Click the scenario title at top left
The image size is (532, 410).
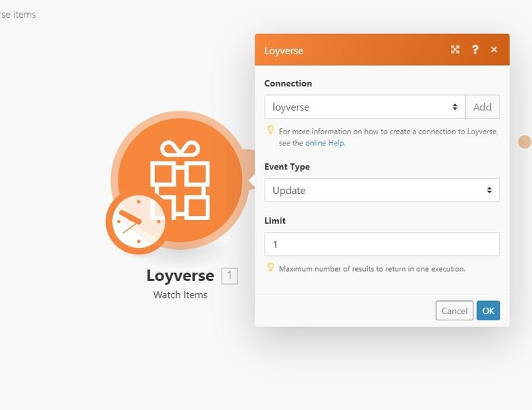click(x=18, y=14)
